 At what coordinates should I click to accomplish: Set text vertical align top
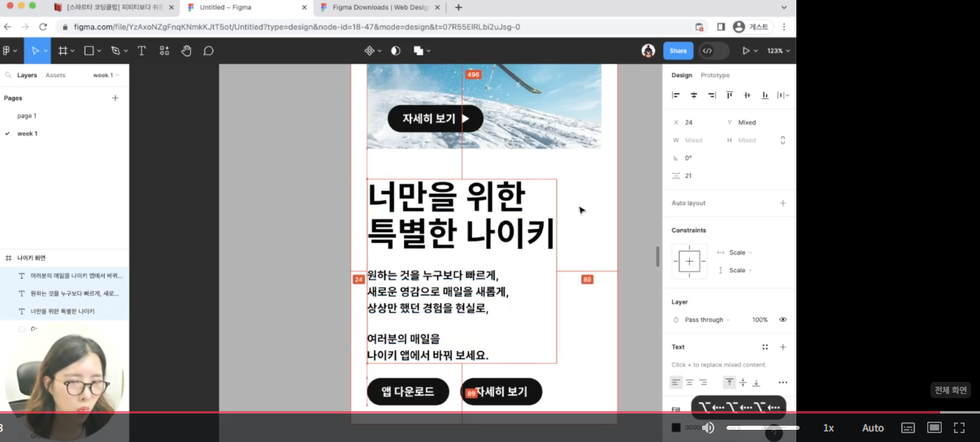729,383
